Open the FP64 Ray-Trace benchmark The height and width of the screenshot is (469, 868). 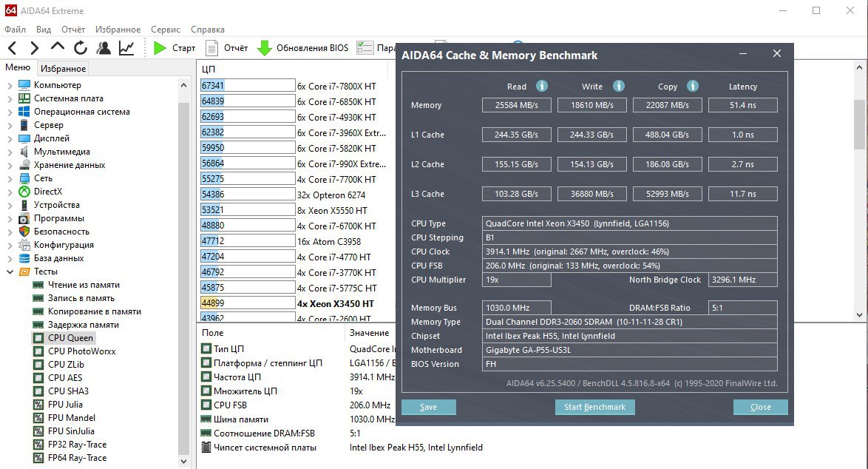[77, 457]
